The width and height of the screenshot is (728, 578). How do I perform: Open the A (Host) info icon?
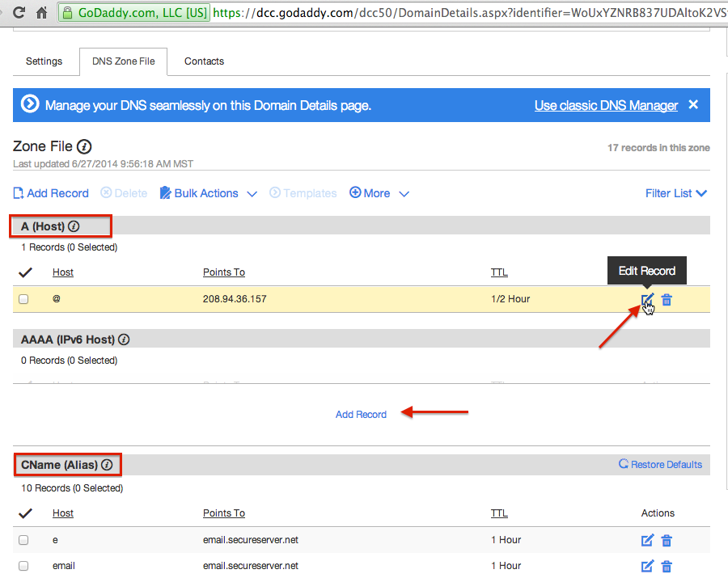[x=74, y=226]
